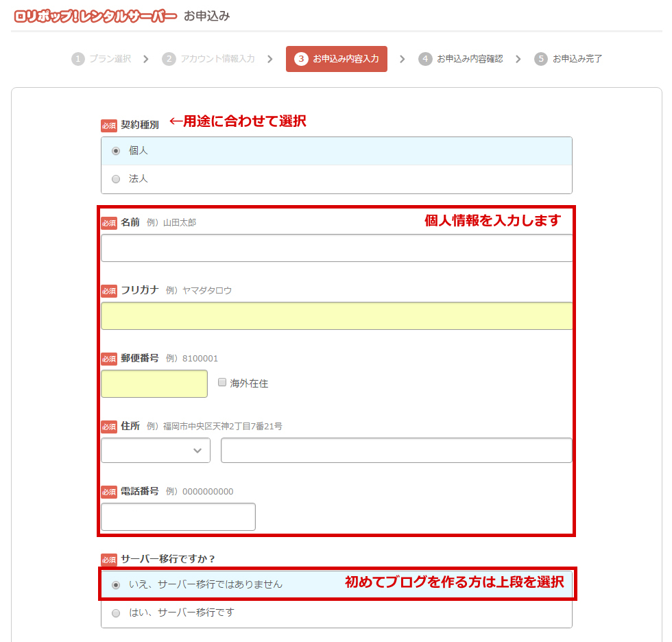Screen dimensions: 672x642
Task: Click into the 名前 text field
Action: (x=336, y=248)
